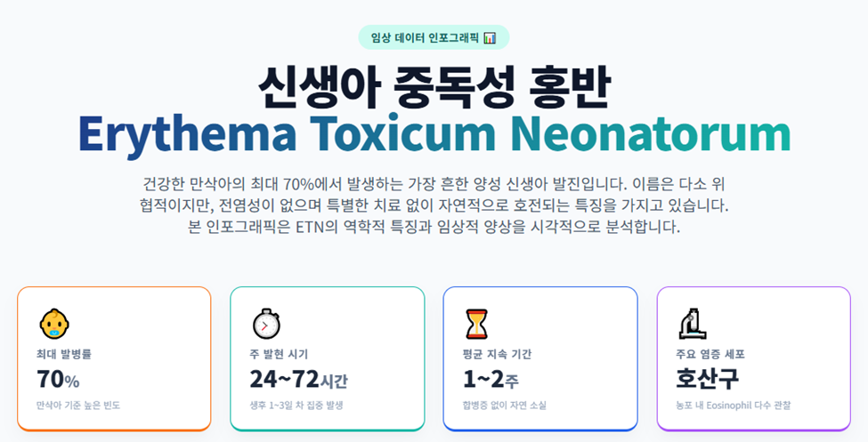Click the baby face emoji icon

click(x=54, y=325)
